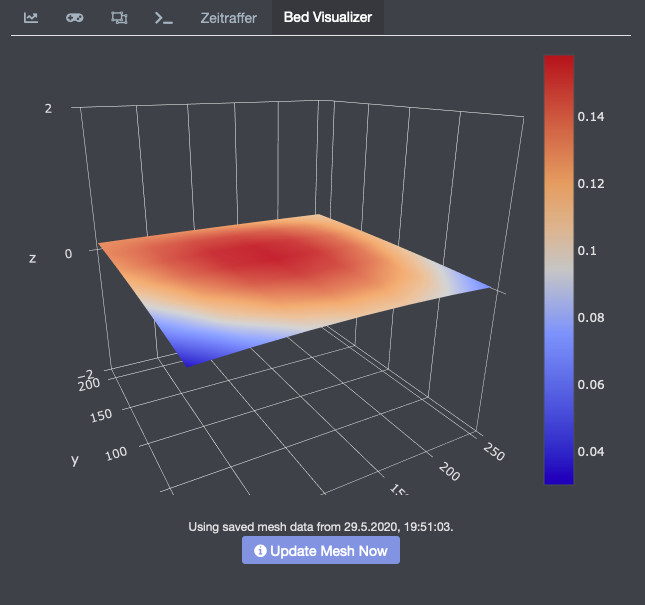Open the Temperature chart tab icon
The image size is (645, 605).
click(31, 18)
